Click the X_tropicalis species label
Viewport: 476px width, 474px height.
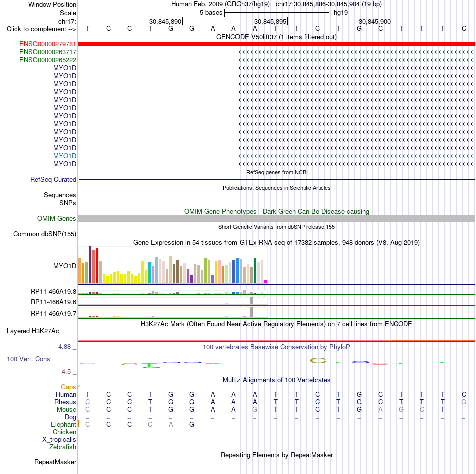[59, 440]
